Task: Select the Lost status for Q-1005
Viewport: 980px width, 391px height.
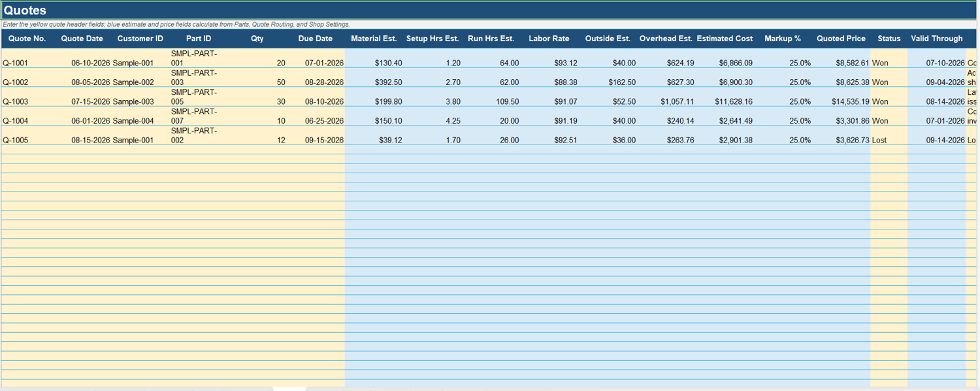Action: point(879,140)
